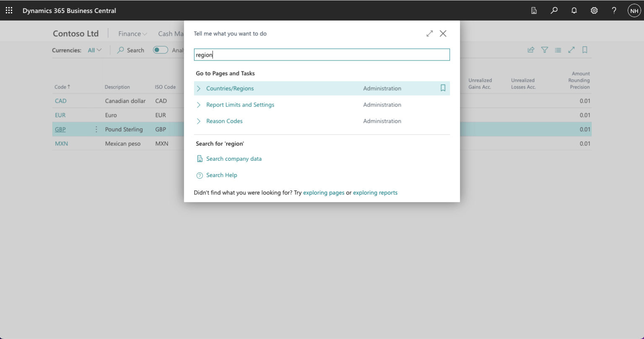Follow the exploring pages link
Viewport: 644px width, 339px height.
pyautogui.click(x=324, y=193)
